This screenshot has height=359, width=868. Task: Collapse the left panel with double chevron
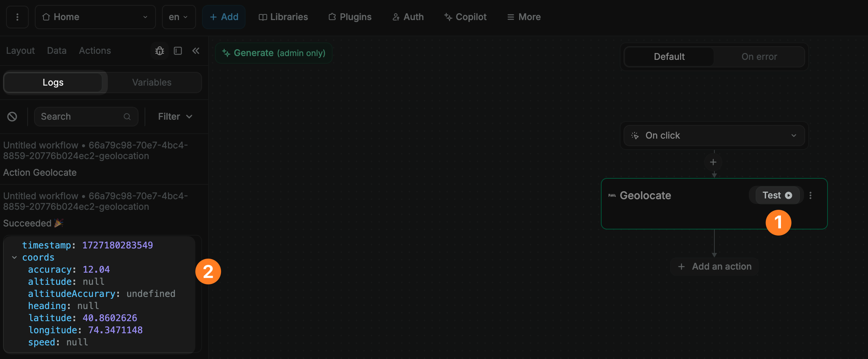pos(196,51)
